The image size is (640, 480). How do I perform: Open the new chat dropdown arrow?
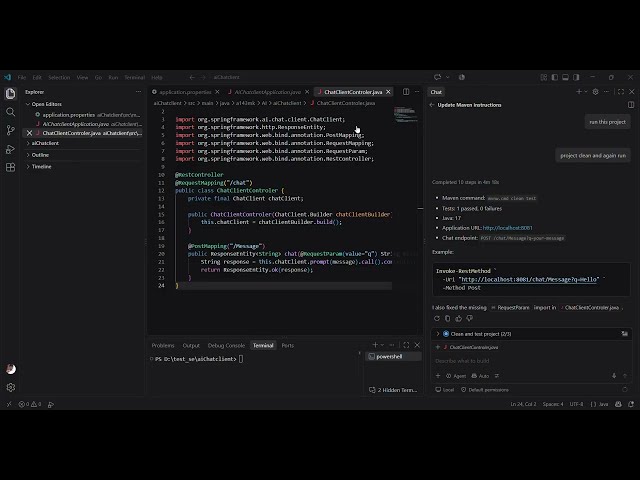(586, 92)
